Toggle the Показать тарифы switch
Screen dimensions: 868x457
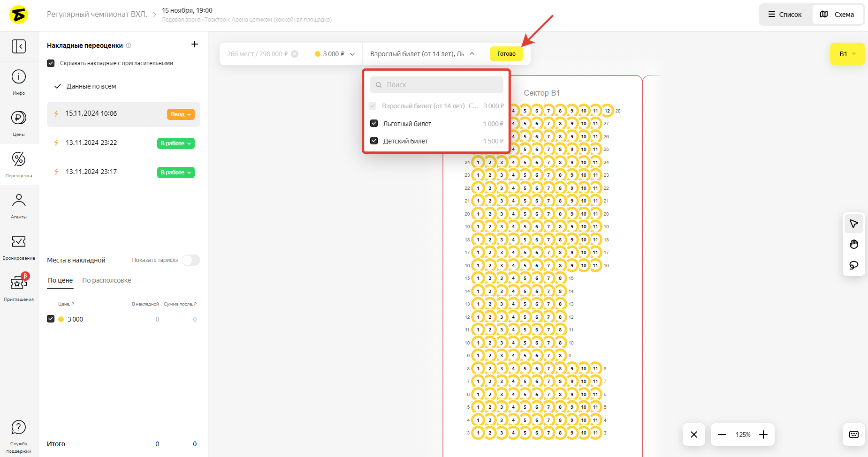191,260
